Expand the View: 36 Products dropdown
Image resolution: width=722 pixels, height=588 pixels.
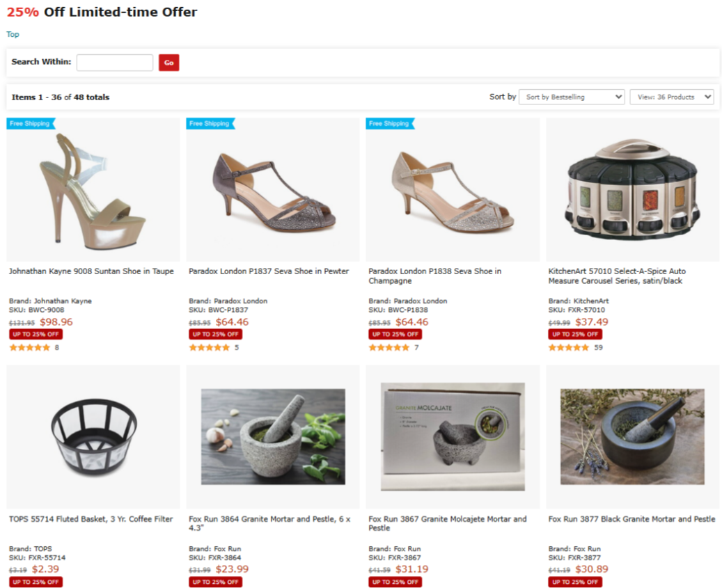671,97
